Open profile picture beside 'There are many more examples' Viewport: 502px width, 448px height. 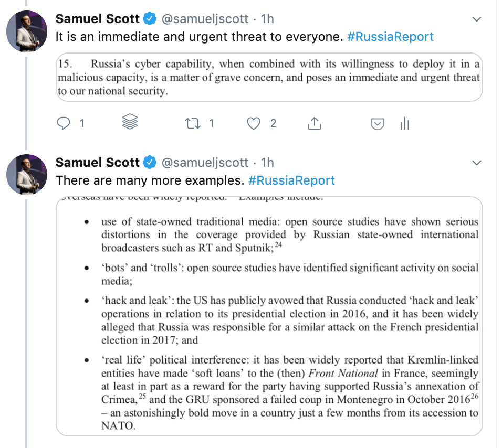[x=27, y=174]
